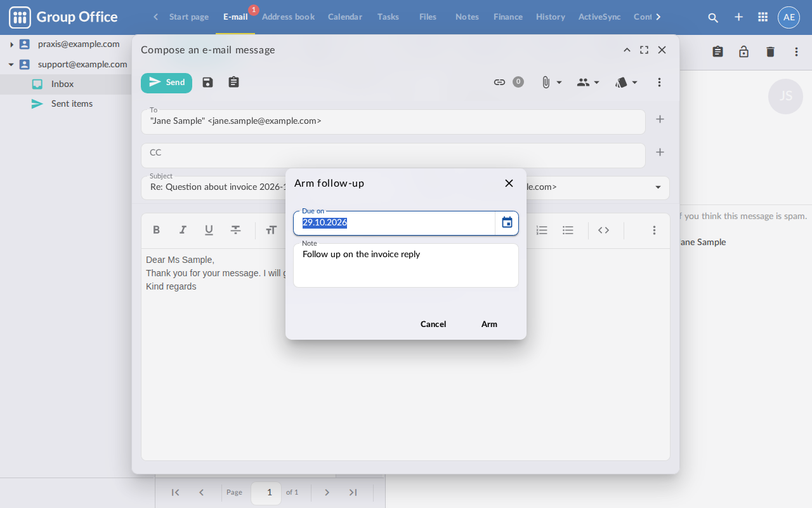Switch to the Tasks tab
The height and width of the screenshot is (508, 812).
(x=388, y=17)
